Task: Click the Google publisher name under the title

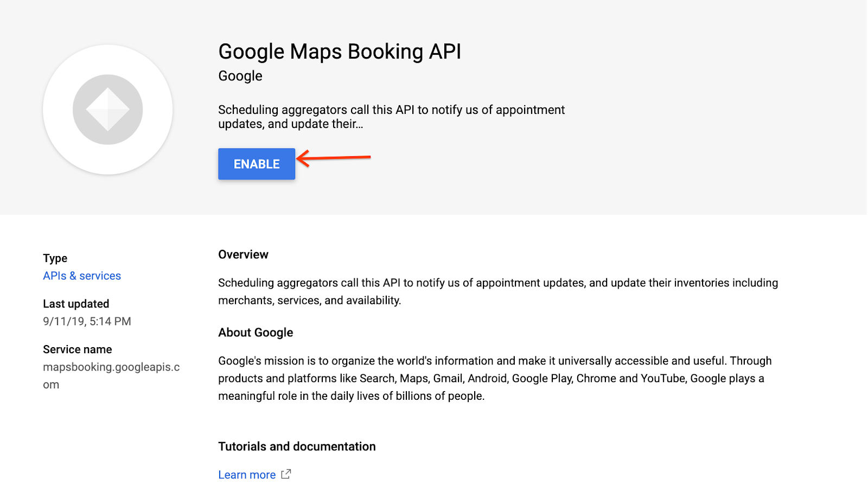Action: point(239,76)
